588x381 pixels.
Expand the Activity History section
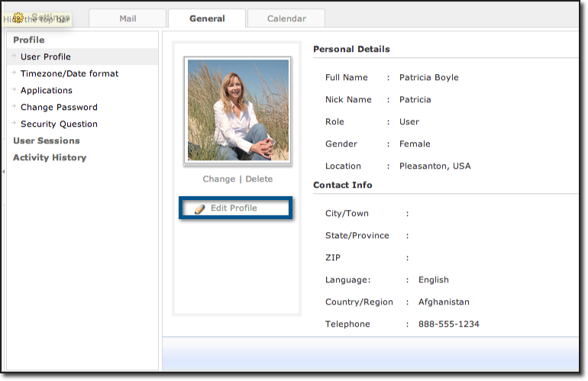click(x=50, y=157)
